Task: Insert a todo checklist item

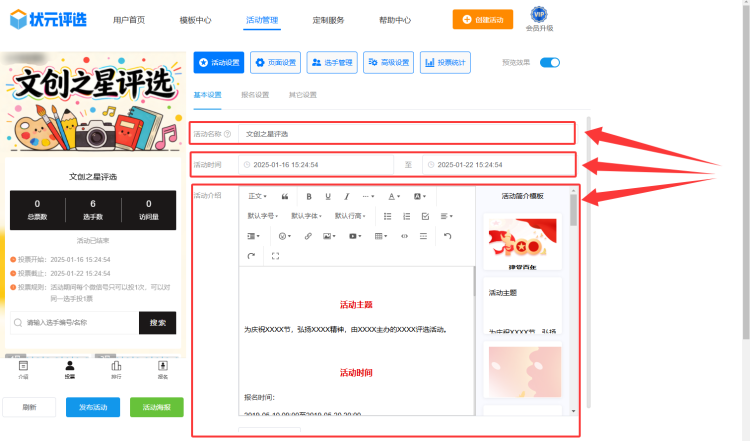Action: pos(425,216)
